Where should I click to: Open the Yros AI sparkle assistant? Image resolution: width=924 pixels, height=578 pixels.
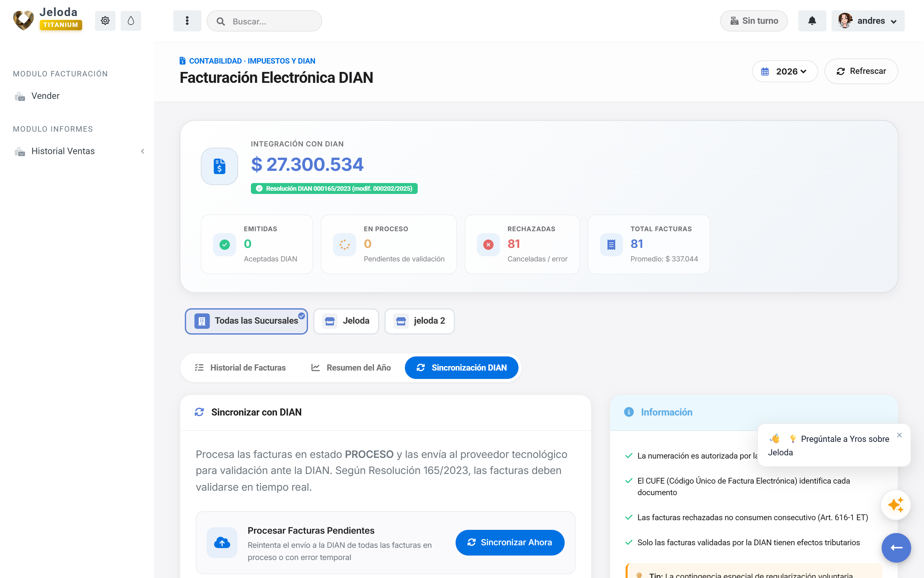(896, 505)
